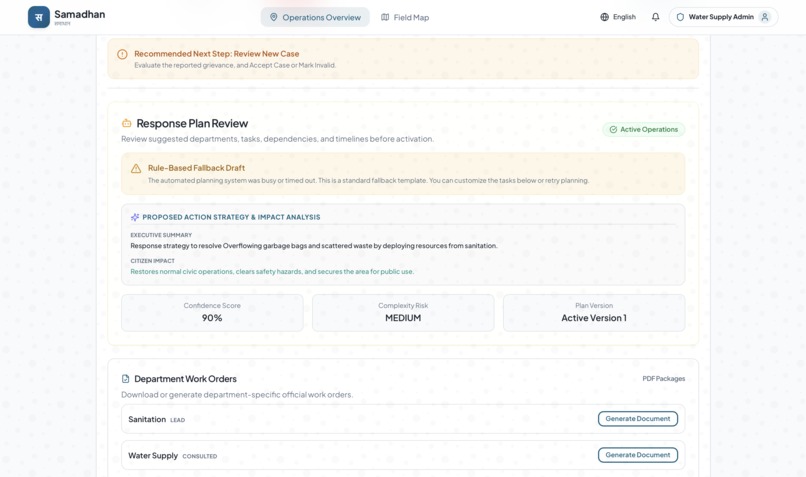
Task: Click the PDF Packages label
Action: pyautogui.click(x=664, y=379)
